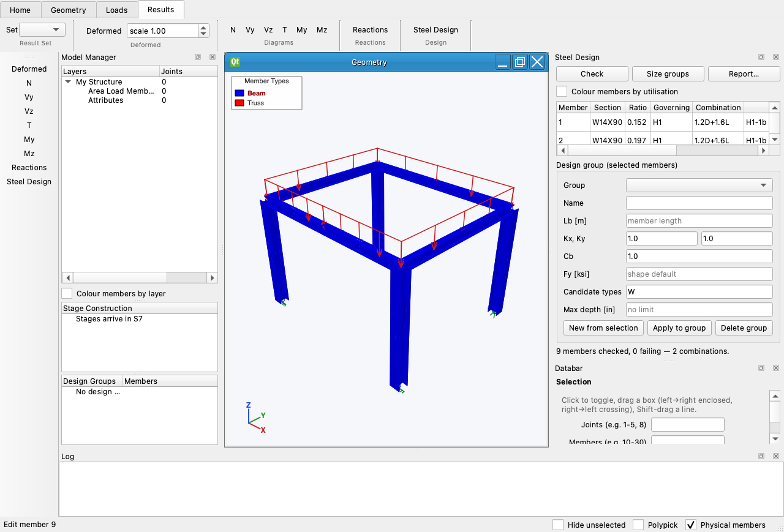The image size is (784, 532).
Task: Click the Qt logo in Geometry window
Action: coord(235,62)
